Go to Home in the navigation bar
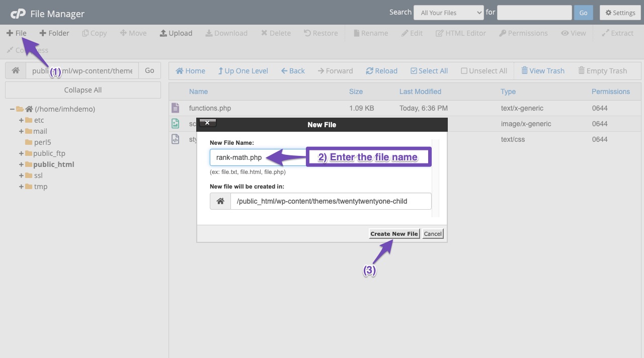The width and height of the screenshot is (644, 358). tap(190, 71)
